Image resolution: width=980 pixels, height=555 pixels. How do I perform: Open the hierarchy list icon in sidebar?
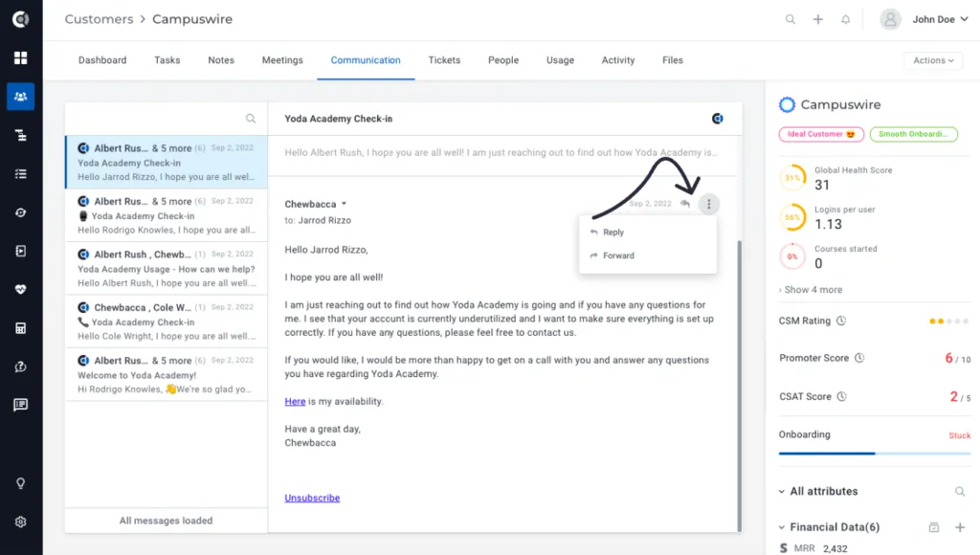(21, 135)
